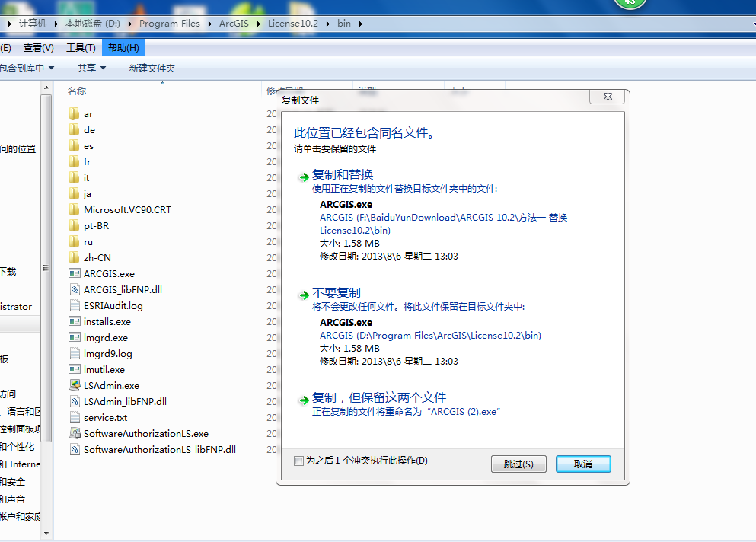
Task: Click the 跳过(S) button
Action: [x=518, y=464]
